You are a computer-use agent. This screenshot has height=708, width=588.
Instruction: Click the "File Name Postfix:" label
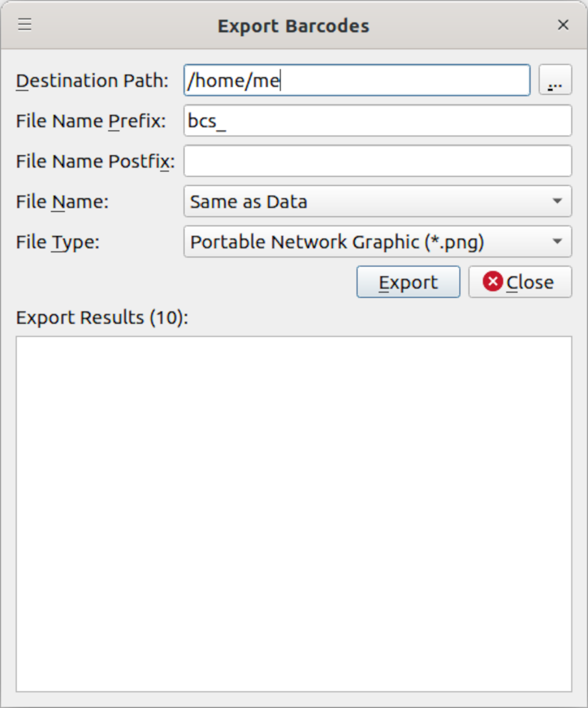pos(95,161)
